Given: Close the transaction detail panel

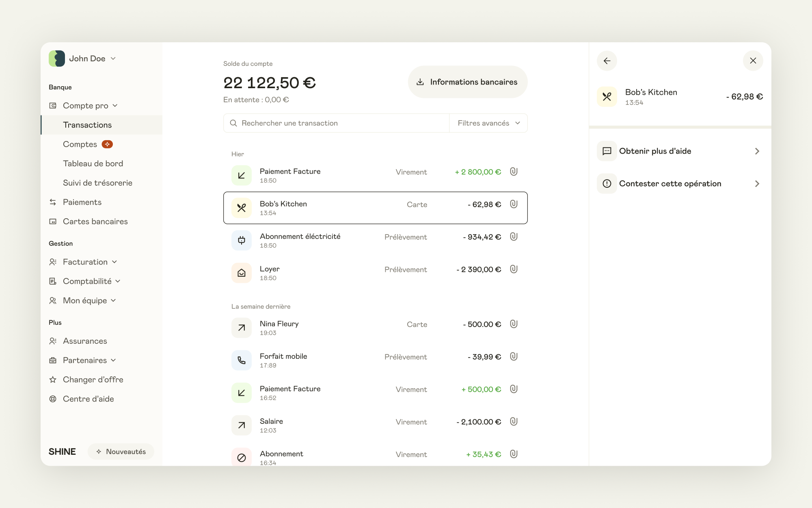Looking at the screenshot, I should pos(753,61).
